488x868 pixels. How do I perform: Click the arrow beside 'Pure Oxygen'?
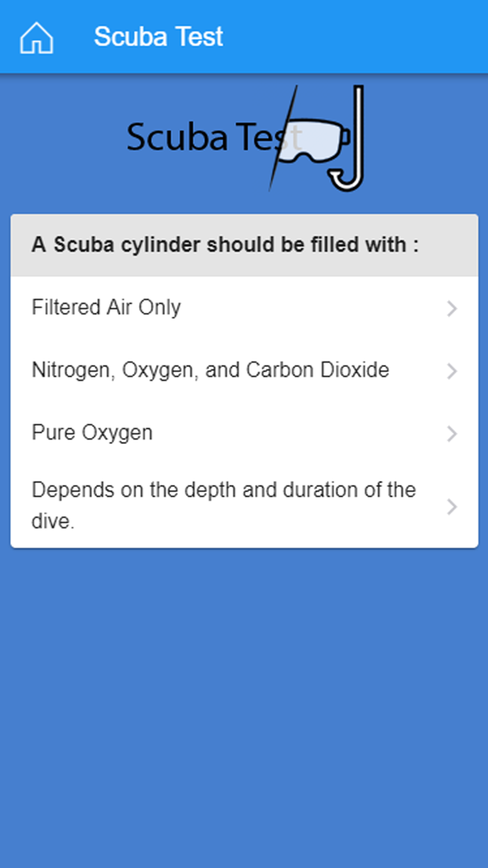(452, 433)
